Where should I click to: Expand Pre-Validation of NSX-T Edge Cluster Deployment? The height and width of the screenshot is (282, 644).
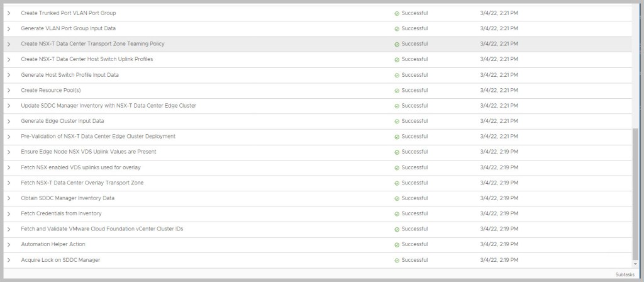click(x=9, y=137)
